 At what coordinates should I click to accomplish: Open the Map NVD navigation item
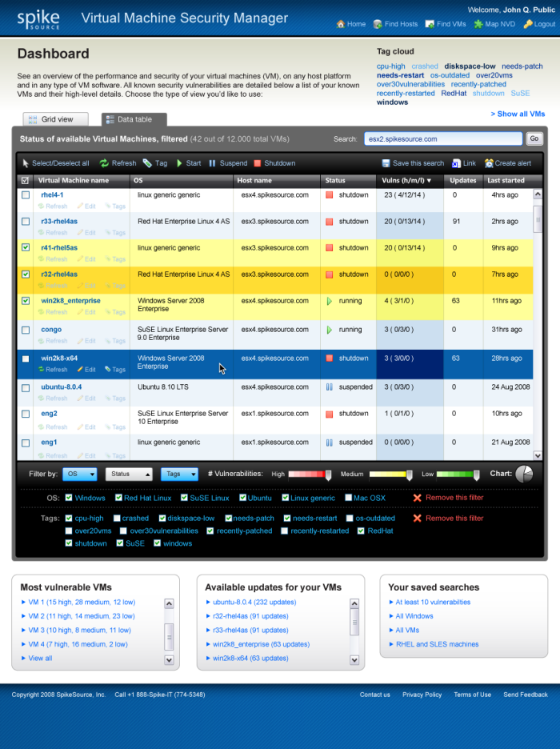click(495, 24)
